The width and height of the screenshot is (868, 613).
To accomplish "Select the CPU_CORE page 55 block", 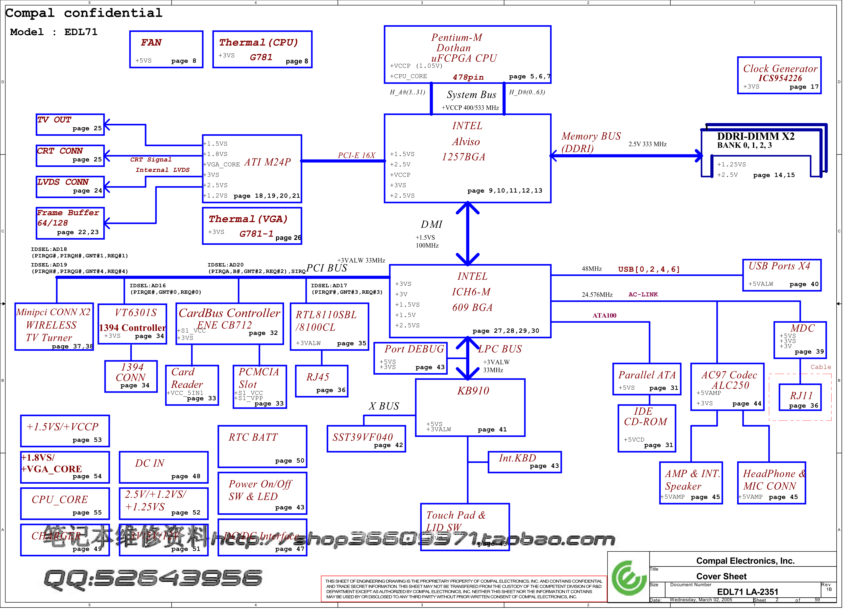I will coord(65,504).
